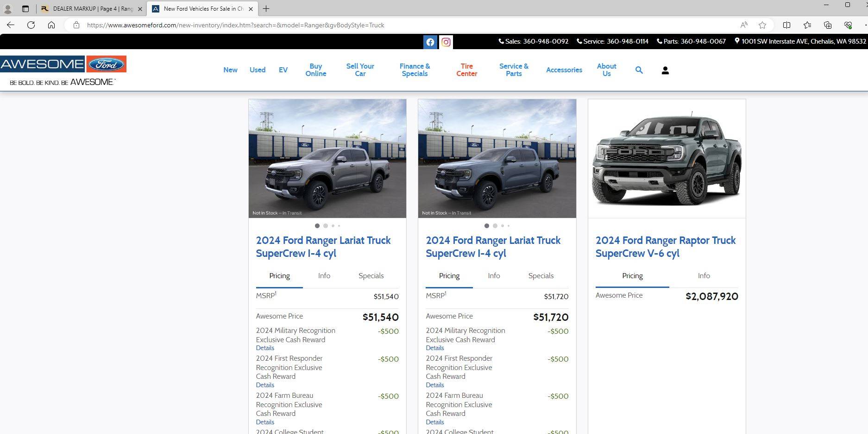Open Farm Bureau Details on $51,720 Lariat
Viewport: 868px width, 434px height.
[435, 422]
